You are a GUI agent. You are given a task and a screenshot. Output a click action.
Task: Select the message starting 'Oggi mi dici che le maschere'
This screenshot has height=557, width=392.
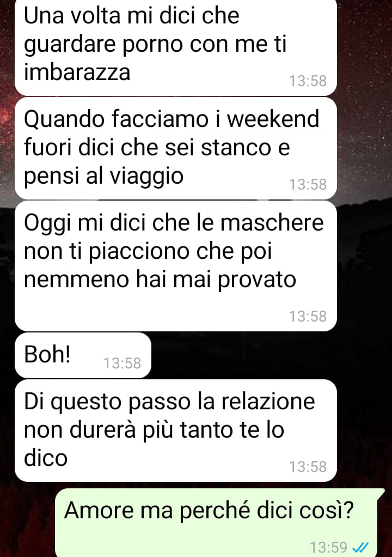pos(176,266)
